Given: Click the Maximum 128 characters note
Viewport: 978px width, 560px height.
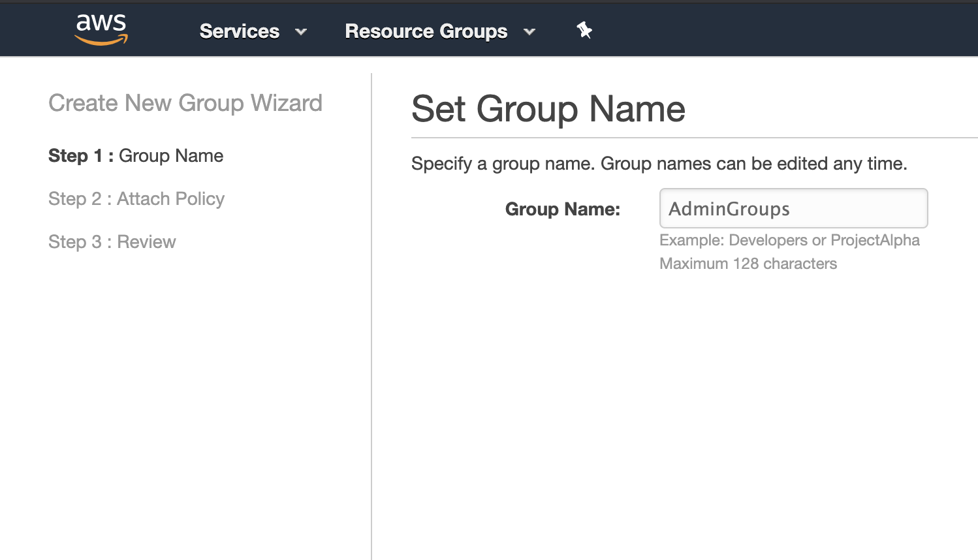Looking at the screenshot, I should pyautogui.click(x=748, y=264).
